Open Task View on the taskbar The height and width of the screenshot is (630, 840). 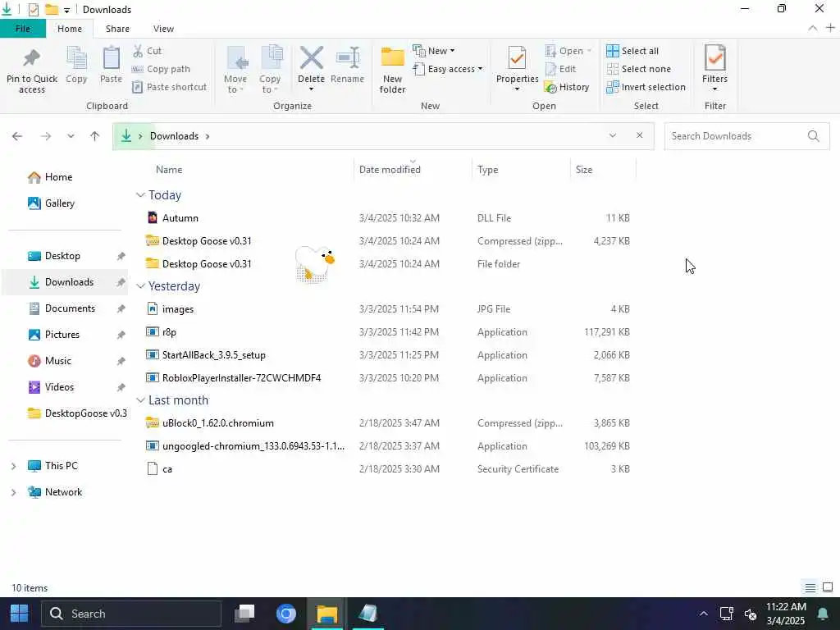point(244,614)
